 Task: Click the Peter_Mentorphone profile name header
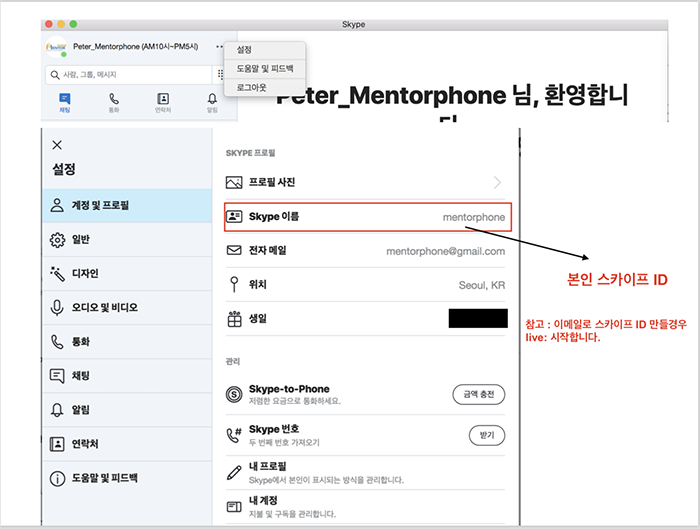[136, 46]
